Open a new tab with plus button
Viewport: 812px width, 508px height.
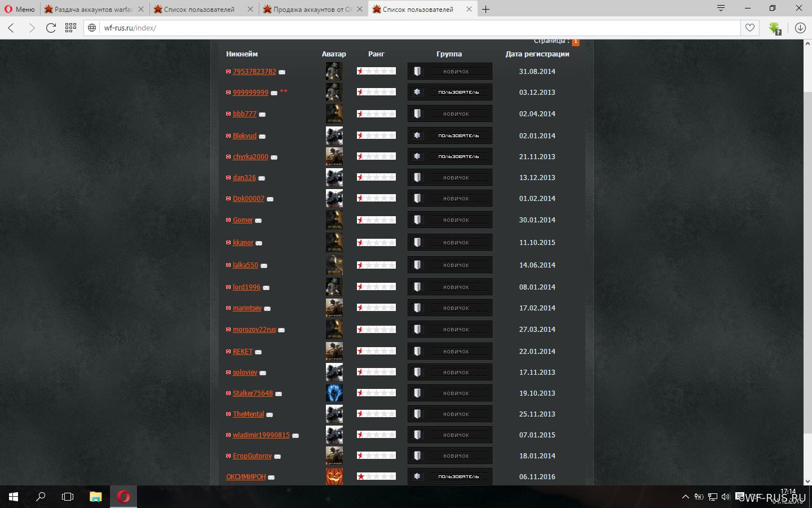(x=486, y=9)
